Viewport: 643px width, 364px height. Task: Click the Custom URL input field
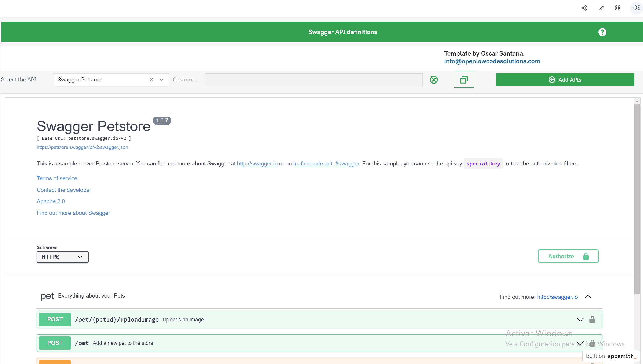tap(314, 80)
